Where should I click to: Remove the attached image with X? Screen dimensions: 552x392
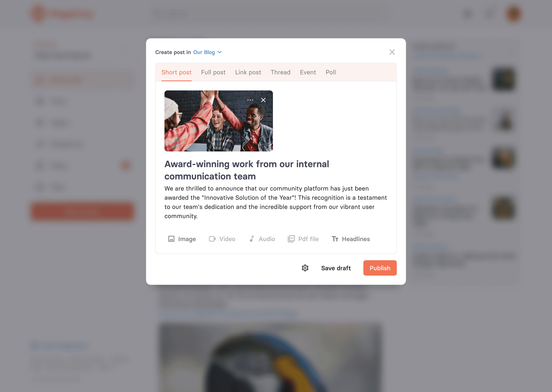click(x=263, y=99)
